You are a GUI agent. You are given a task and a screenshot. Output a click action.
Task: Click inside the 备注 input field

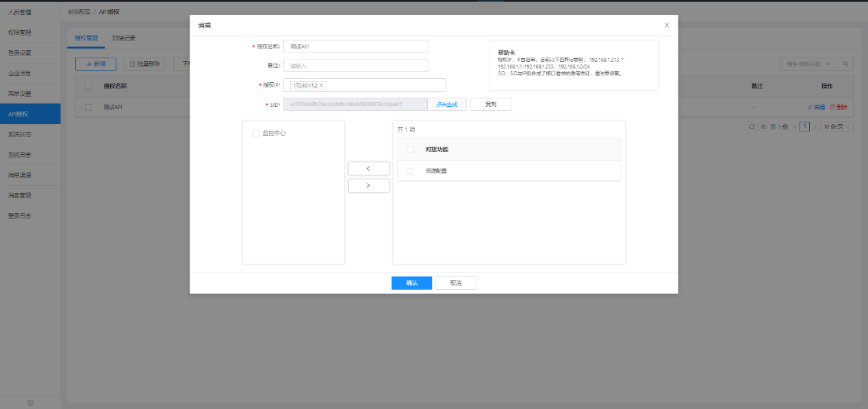pos(356,66)
